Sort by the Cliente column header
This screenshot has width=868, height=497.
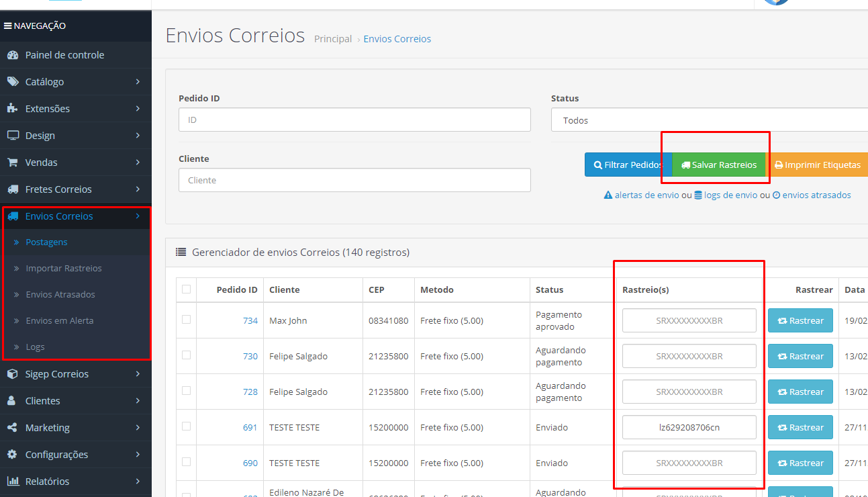(285, 289)
